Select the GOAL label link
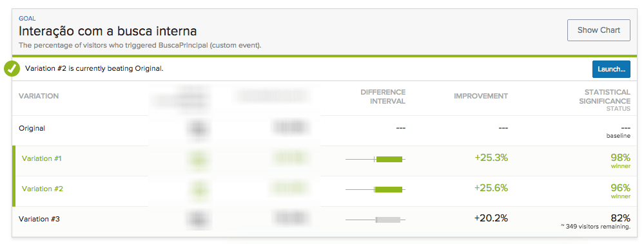The height and width of the screenshot is (244, 644). tap(27, 19)
